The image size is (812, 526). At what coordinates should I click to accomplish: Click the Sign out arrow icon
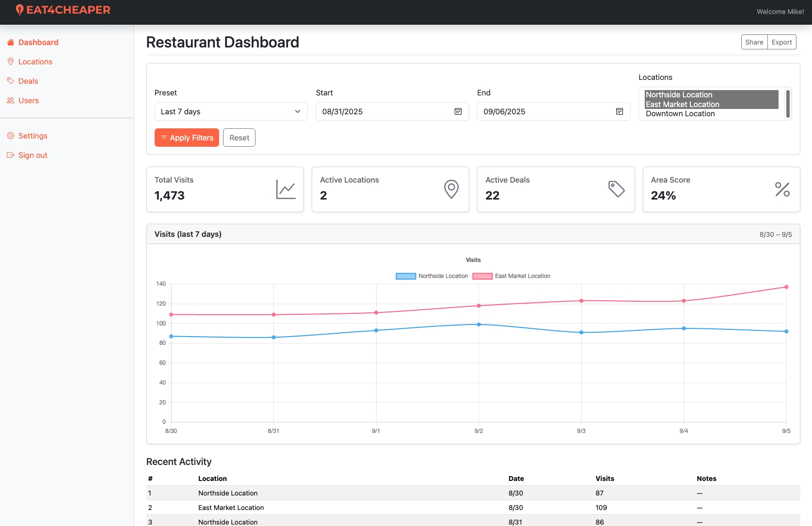(11, 155)
